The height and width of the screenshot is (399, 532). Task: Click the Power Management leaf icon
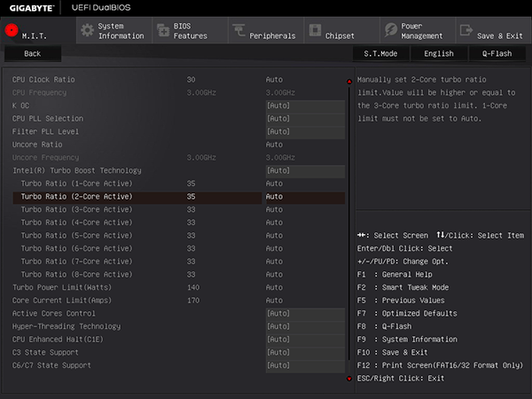click(390, 30)
